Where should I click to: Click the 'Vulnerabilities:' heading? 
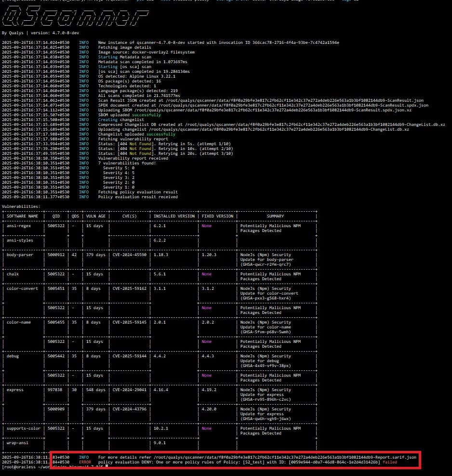click(21, 206)
